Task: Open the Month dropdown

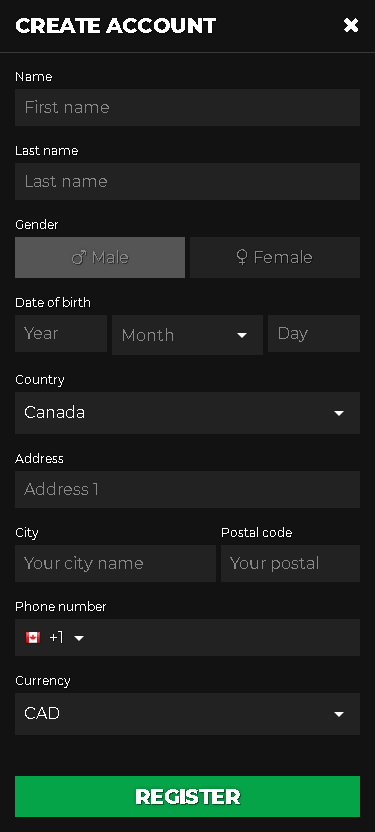Action: pyautogui.click(x=187, y=335)
